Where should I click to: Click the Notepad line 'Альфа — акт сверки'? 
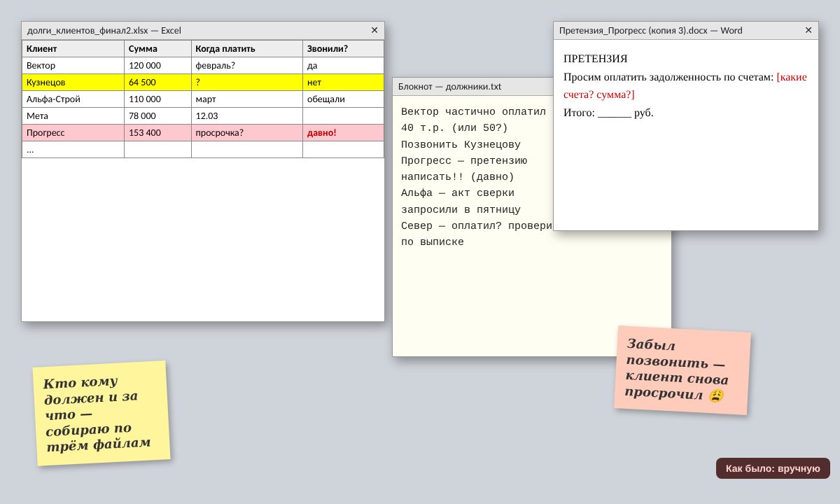coord(458,193)
